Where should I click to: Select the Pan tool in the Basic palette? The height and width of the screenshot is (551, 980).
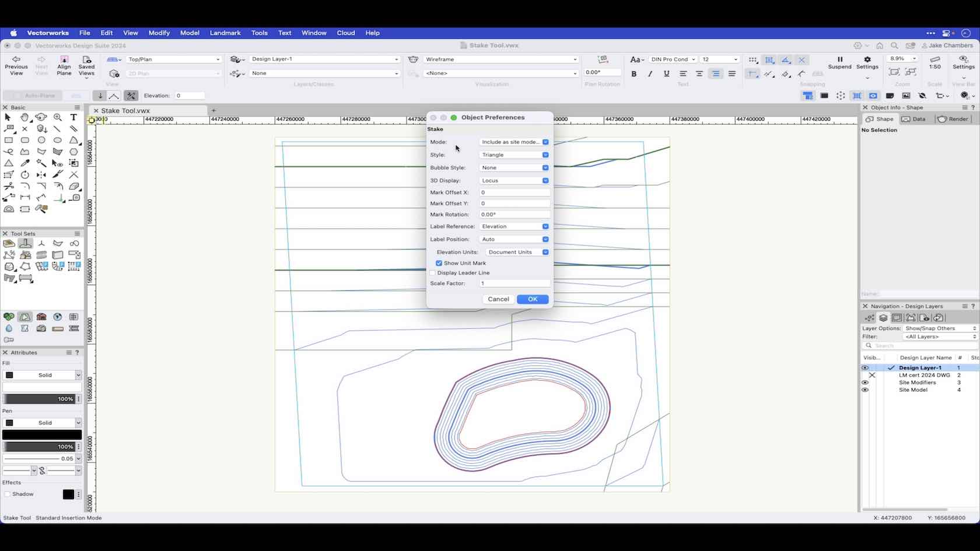[x=24, y=117]
